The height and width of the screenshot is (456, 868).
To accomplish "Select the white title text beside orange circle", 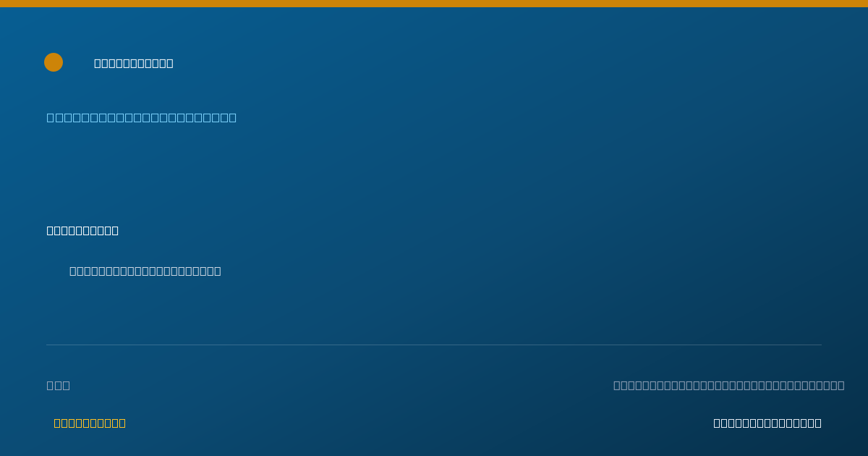I will [134, 63].
